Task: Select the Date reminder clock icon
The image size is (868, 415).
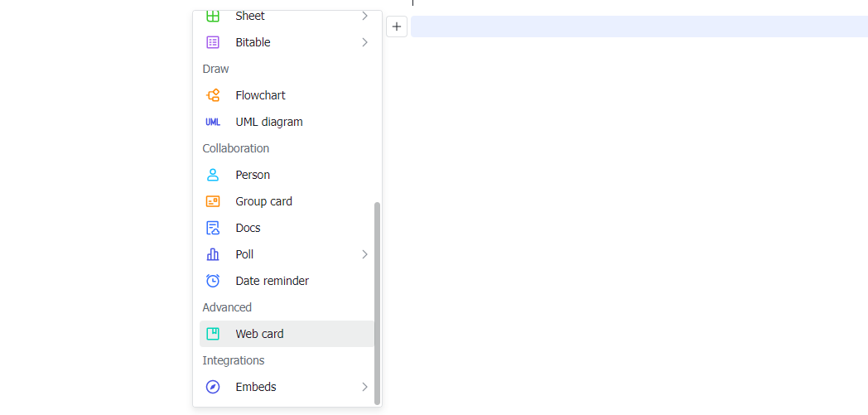Action: coord(213,281)
